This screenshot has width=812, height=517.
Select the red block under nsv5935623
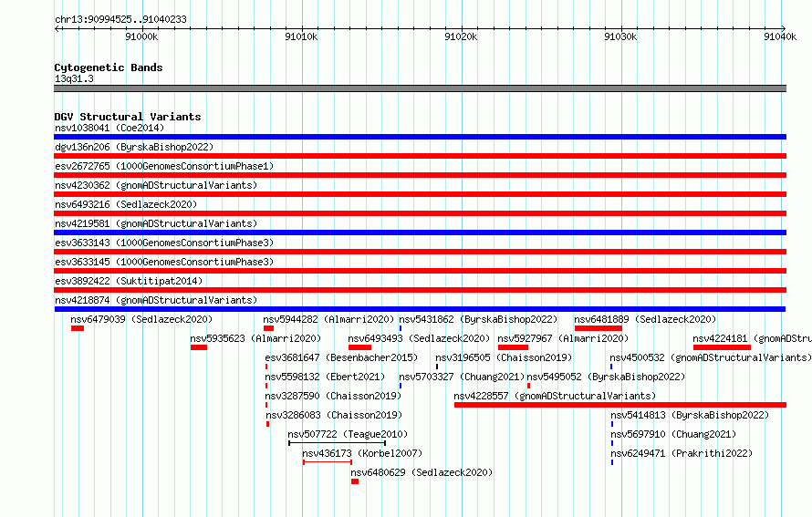(199, 347)
